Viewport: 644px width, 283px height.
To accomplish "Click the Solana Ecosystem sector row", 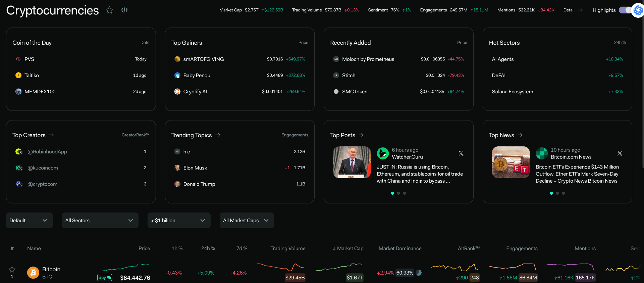I will pyautogui.click(x=557, y=91).
